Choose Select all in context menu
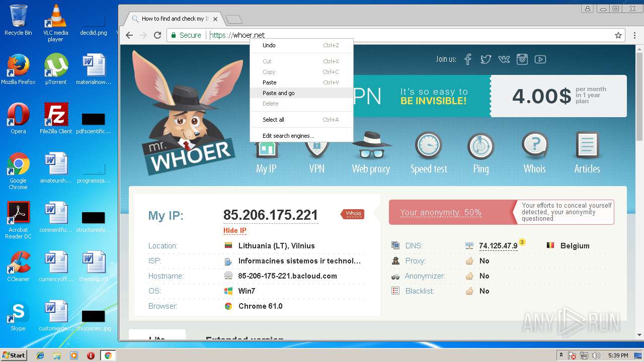This screenshot has width=644, height=362. (301, 120)
